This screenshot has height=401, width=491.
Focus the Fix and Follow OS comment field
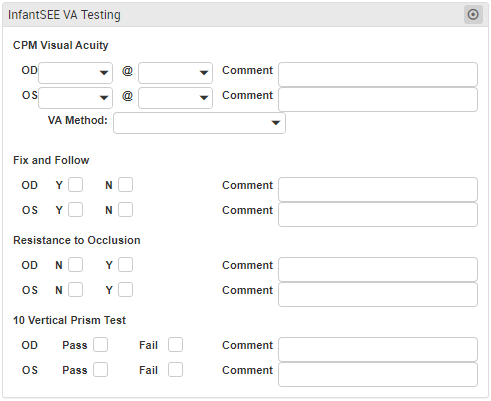coord(378,215)
